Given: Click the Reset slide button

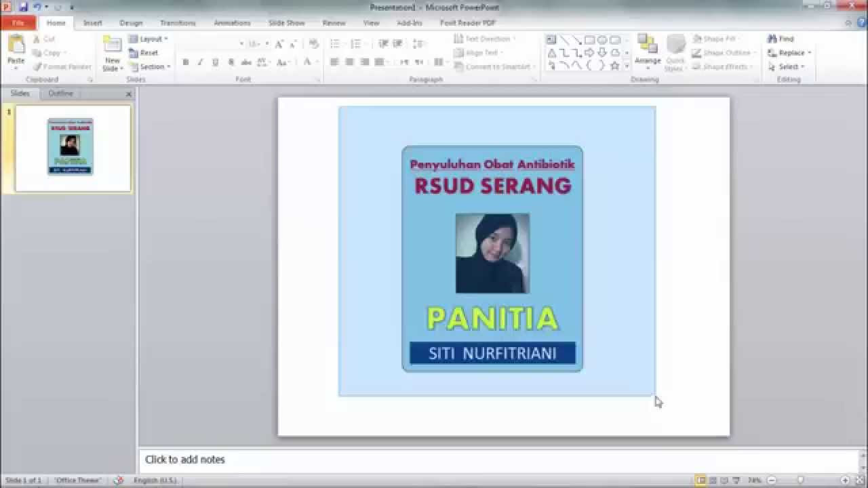Looking at the screenshot, I should (x=144, y=53).
